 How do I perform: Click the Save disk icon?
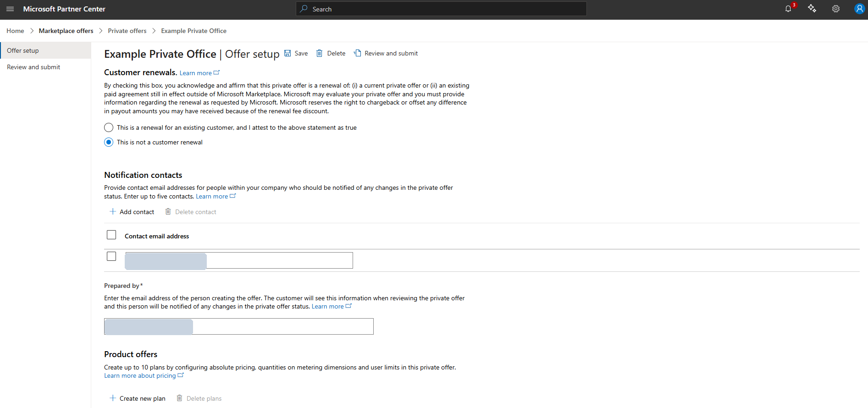coord(287,53)
